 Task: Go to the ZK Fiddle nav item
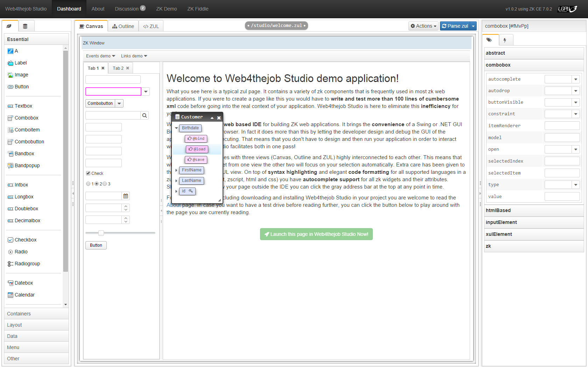(198, 9)
